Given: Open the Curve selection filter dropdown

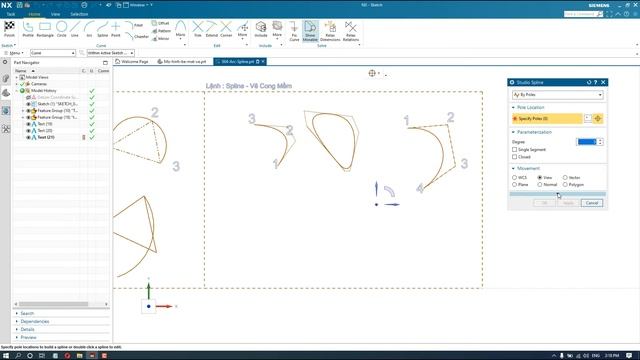Looking at the screenshot, I should coord(53,53).
